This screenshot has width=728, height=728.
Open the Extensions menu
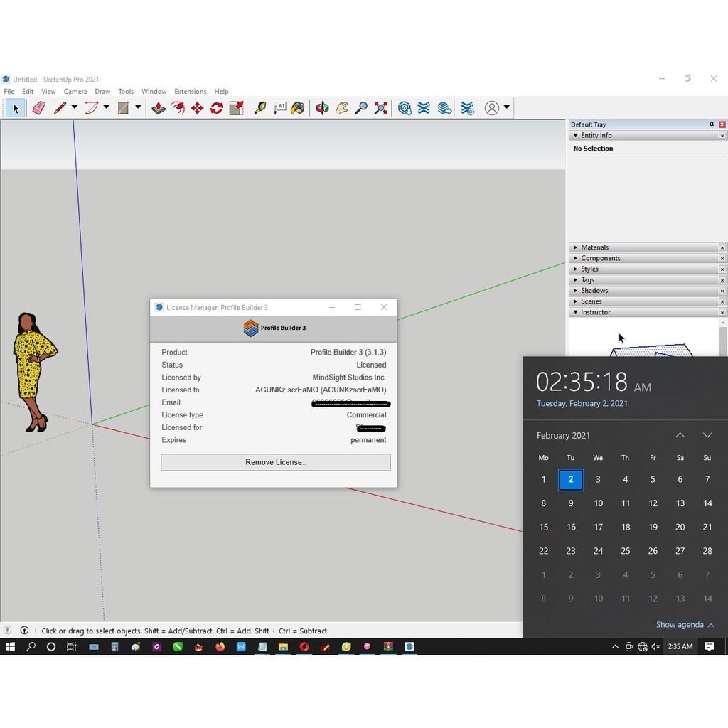tap(190, 92)
